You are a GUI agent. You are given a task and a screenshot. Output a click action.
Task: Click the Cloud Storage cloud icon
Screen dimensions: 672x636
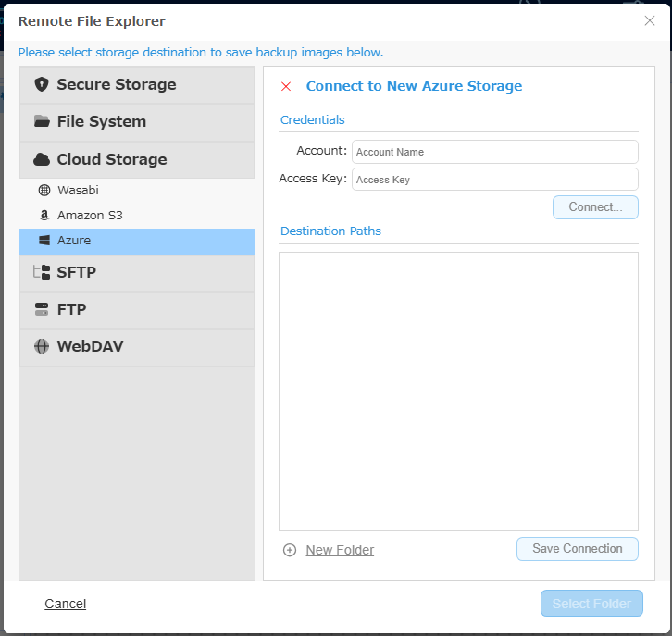[x=42, y=159]
